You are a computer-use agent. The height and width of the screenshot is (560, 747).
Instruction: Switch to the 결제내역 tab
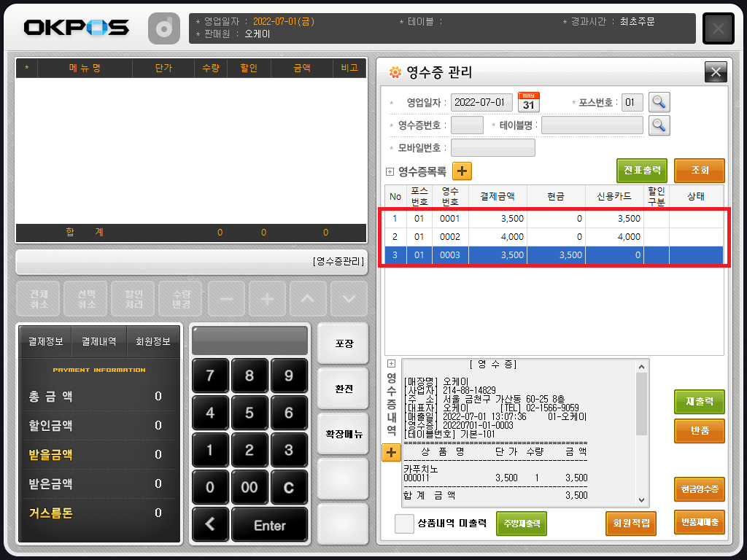click(x=98, y=341)
